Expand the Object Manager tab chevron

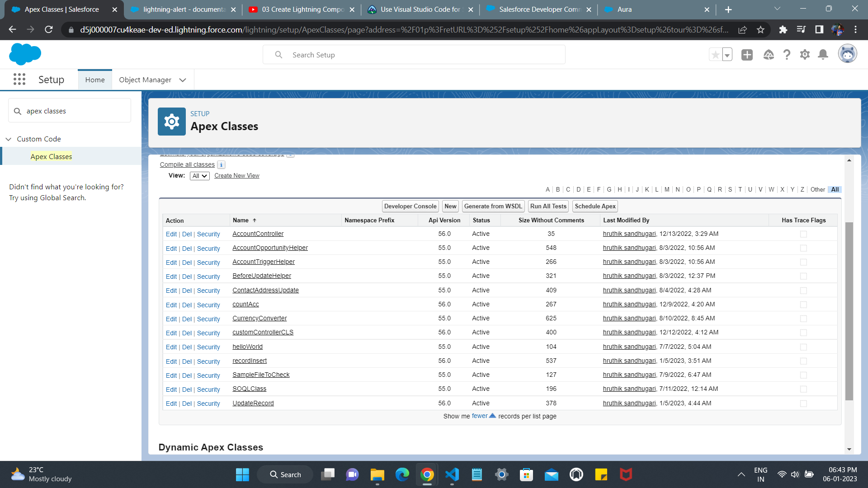(x=183, y=80)
